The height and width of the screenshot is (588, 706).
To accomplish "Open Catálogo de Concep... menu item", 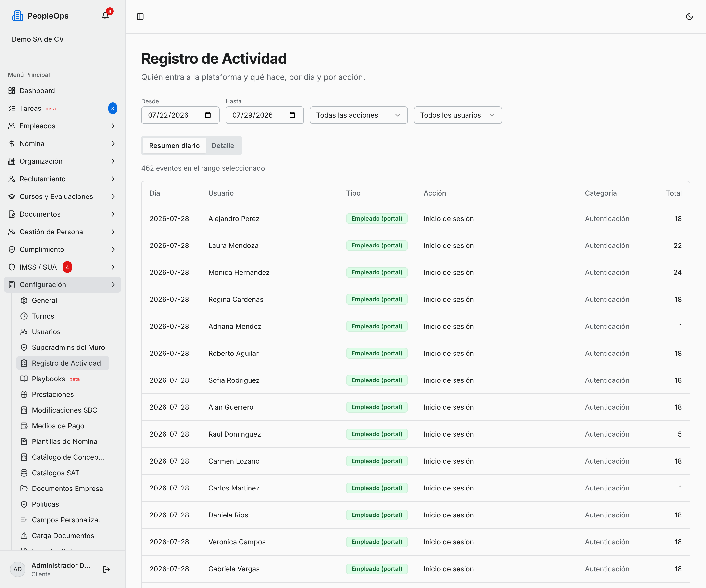I will click(x=63, y=457).
